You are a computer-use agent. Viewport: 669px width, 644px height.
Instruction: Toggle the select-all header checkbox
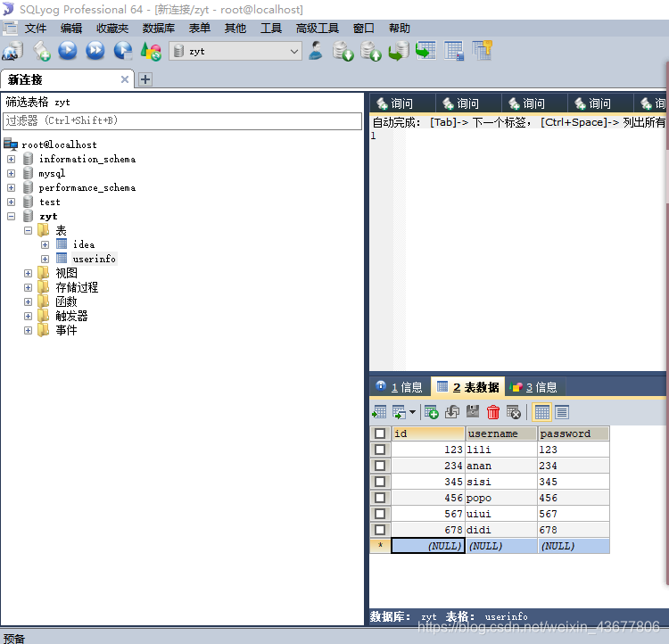click(x=380, y=433)
